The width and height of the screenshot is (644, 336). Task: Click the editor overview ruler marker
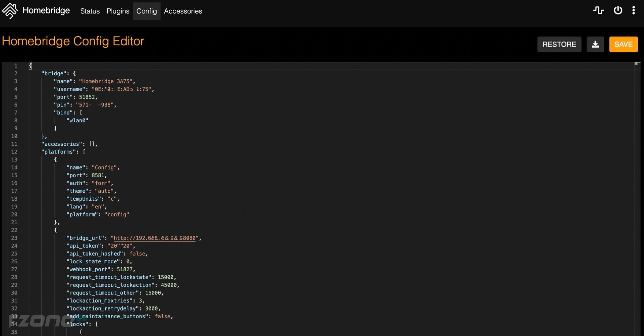[636, 63]
